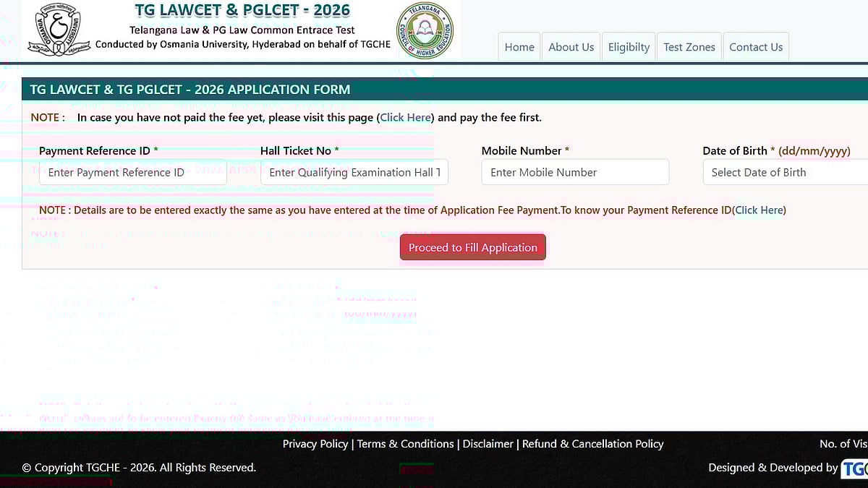View Terms & Conditions
Screen dimensions: 868x488
tap(405, 444)
